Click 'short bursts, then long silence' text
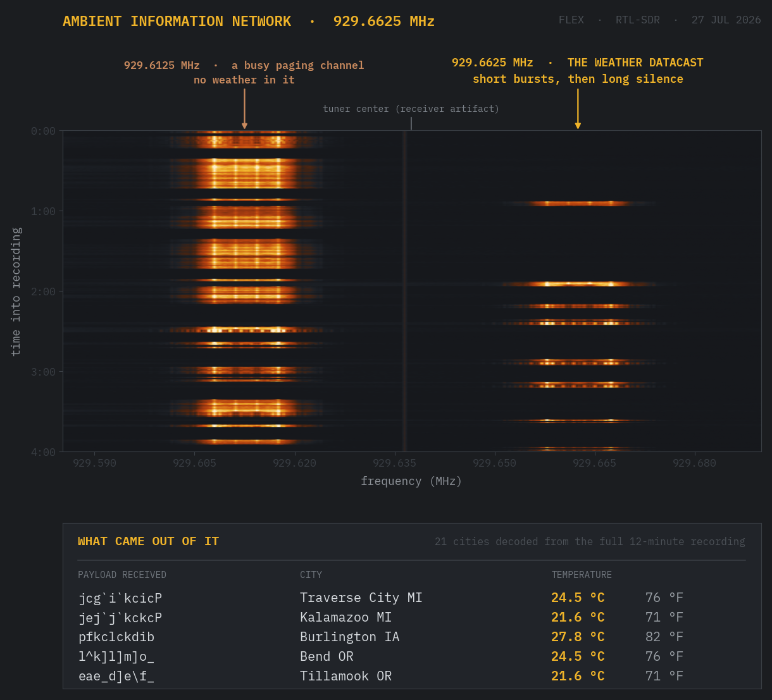The image size is (772, 700). [578, 79]
